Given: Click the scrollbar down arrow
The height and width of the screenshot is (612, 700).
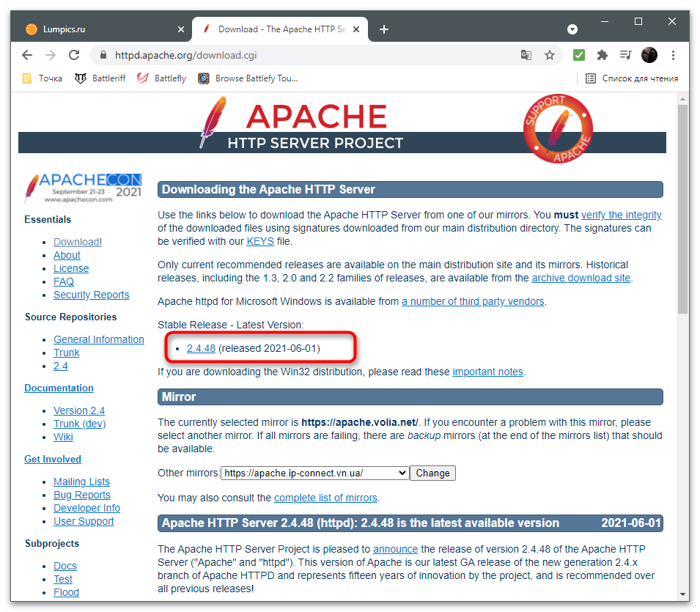Looking at the screenshot, I should tap(682, 594).
